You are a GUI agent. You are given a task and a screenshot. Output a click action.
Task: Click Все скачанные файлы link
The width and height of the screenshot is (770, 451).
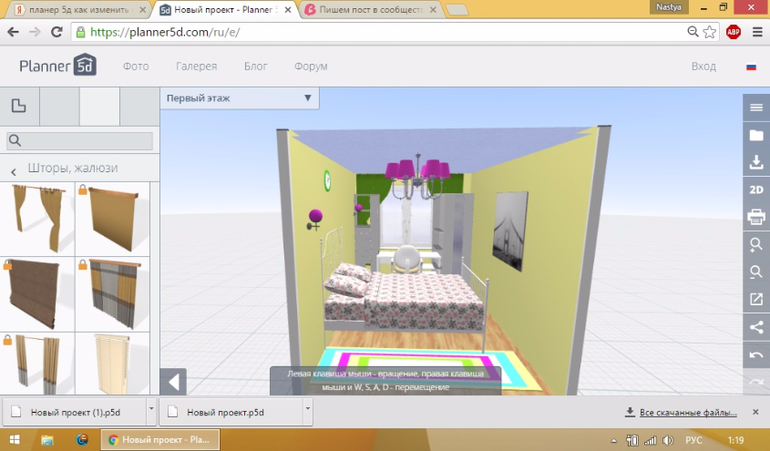pyautogui.click(x=688, y=411)
